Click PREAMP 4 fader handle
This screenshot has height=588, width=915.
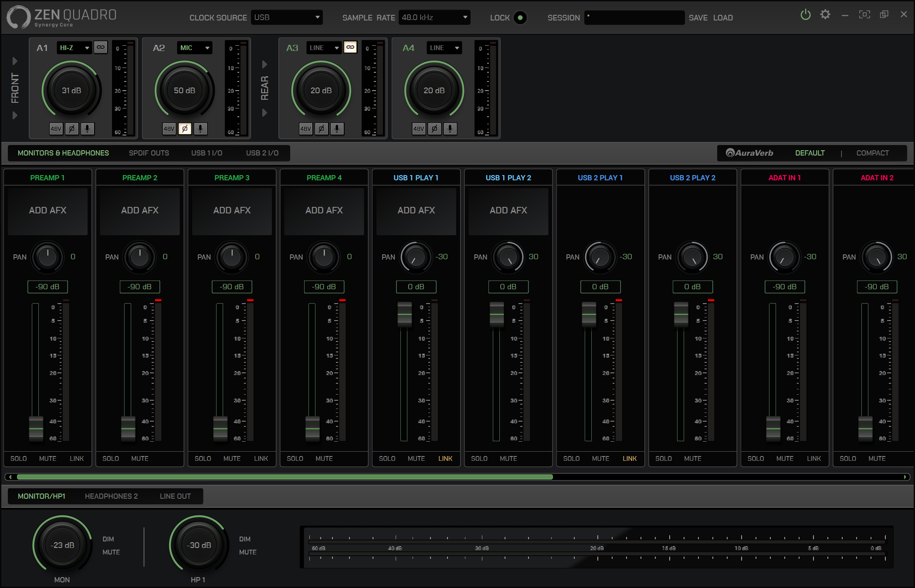tap(312, 429)
